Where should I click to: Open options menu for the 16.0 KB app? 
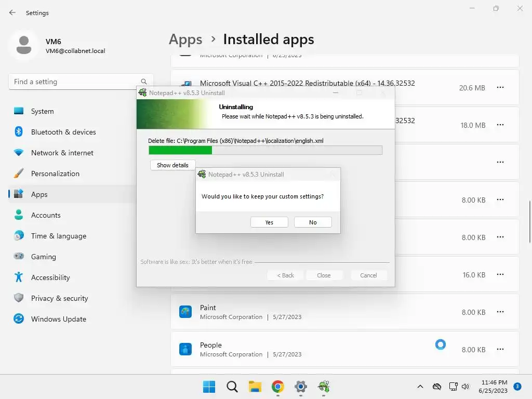click(500, 274)
